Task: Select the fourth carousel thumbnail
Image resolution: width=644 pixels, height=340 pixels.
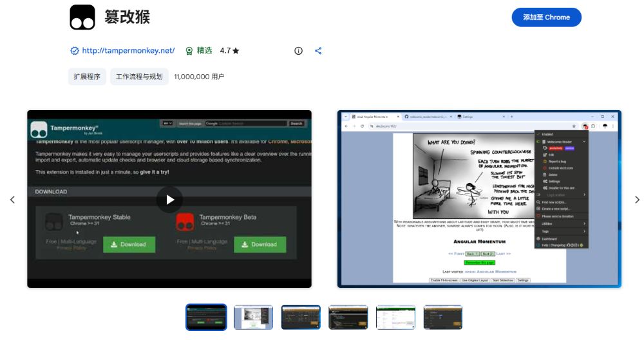Action: [348, 317]
